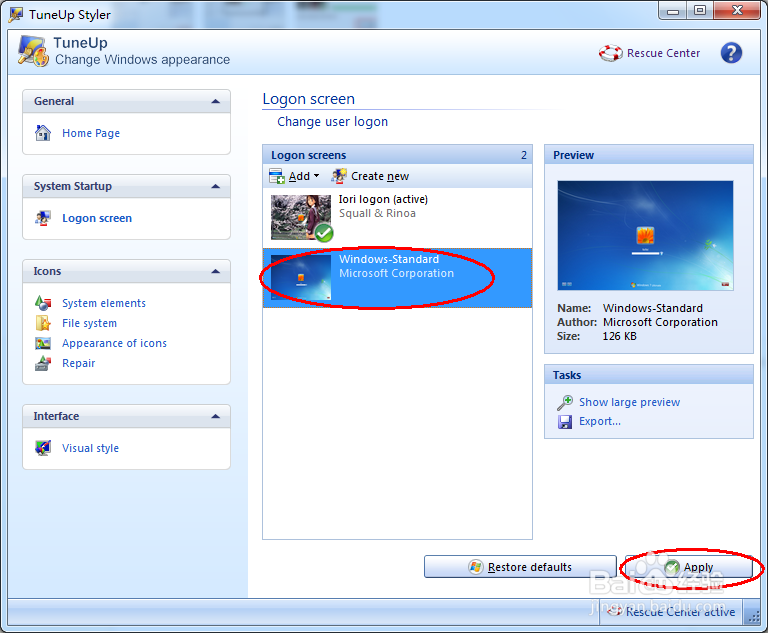Screen dimensions: 768x633
Task: Click the Rescue Center lifebuoy icon
Action: coord(610,53)
